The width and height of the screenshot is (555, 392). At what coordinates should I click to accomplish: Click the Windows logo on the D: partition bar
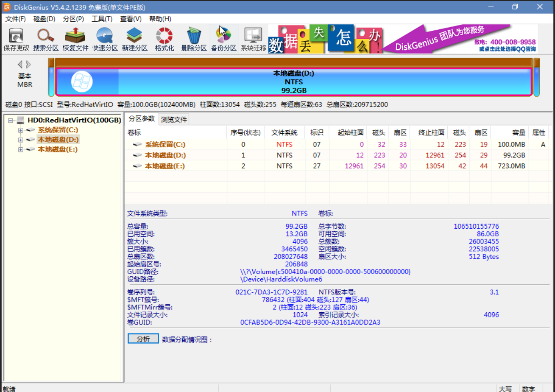coord(82,82)
